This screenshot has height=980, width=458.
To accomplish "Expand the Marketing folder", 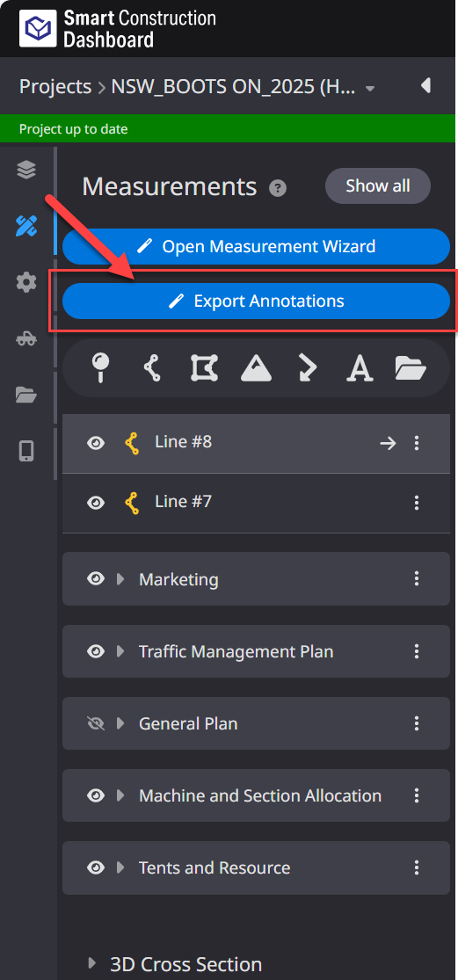I will (120, 579).
